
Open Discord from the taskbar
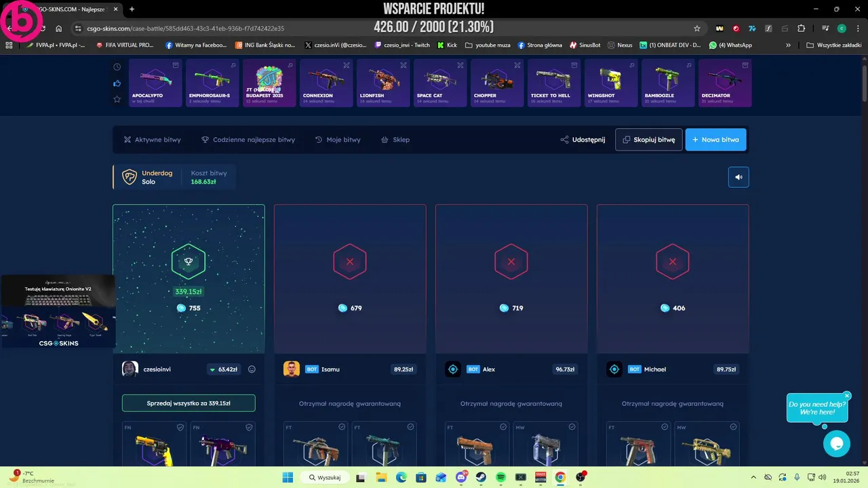pos(462,477)
